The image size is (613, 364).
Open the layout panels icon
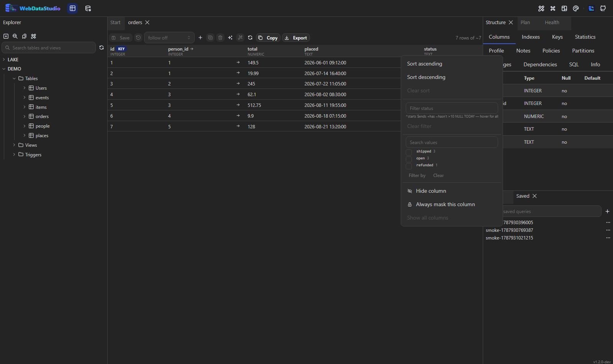(564, 8)
